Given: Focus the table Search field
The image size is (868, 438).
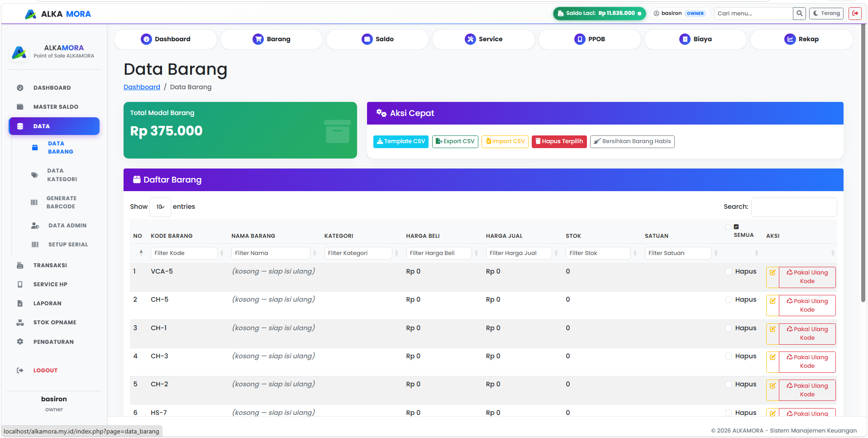Looking at the screenshot, I should pos(794,207).
